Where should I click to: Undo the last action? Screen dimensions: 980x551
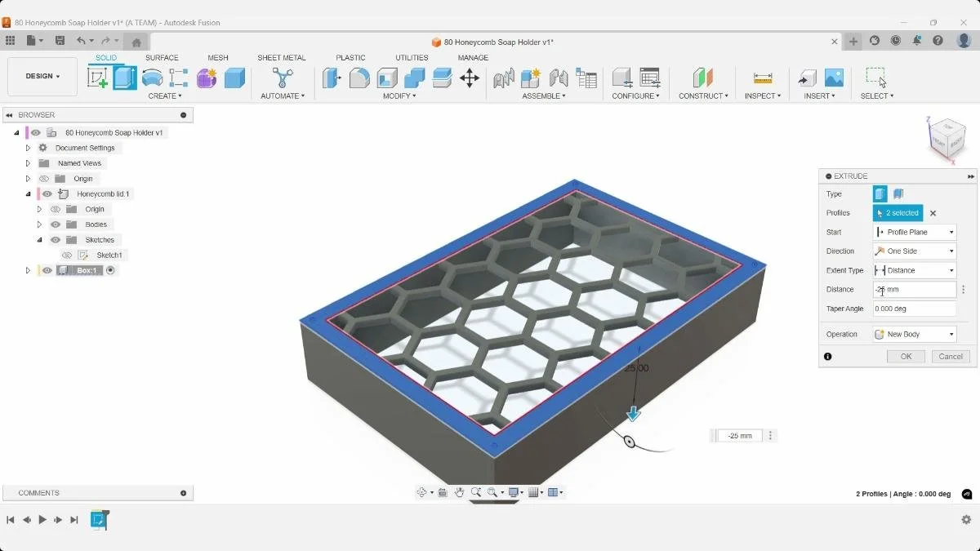[x=81, y=40]
